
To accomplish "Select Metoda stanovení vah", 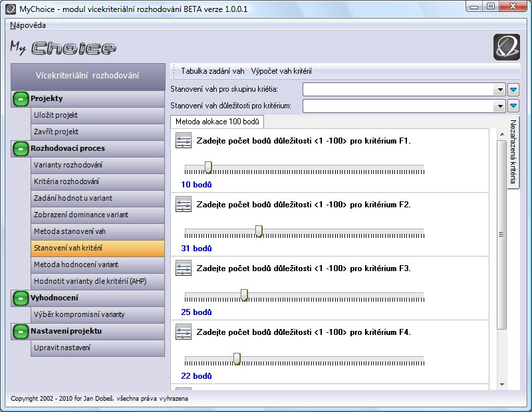I will [x=98, y=231].
